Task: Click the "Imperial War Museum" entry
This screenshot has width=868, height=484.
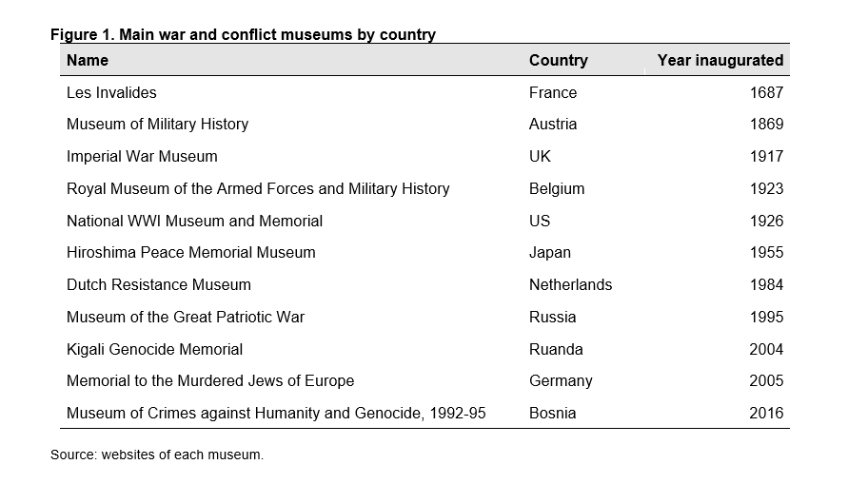Action: [x=142, y=156]
